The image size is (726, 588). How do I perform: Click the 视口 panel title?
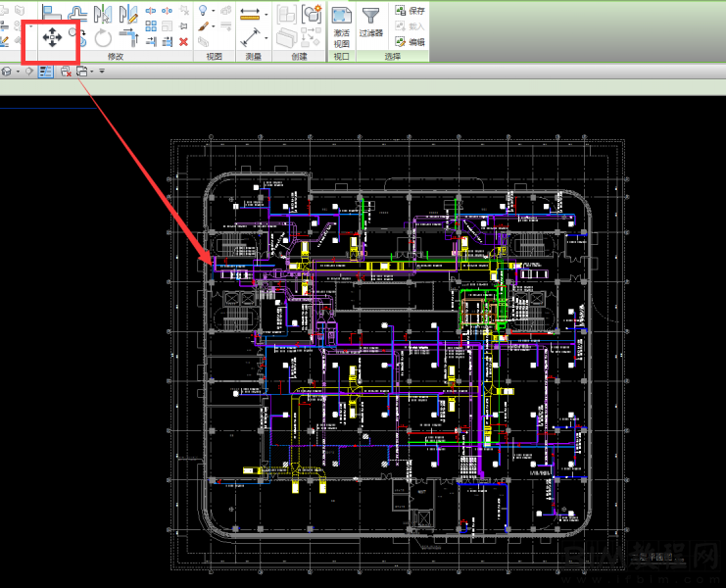click(342, 57)
